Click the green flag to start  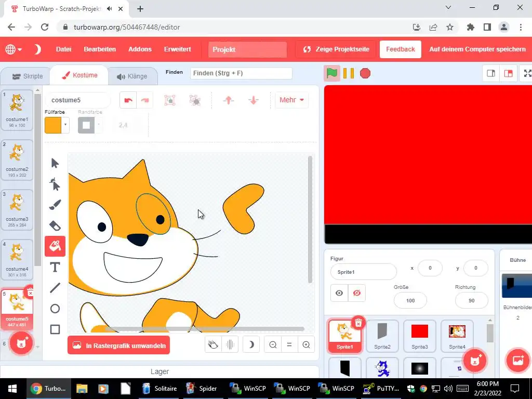pos(332,73)
